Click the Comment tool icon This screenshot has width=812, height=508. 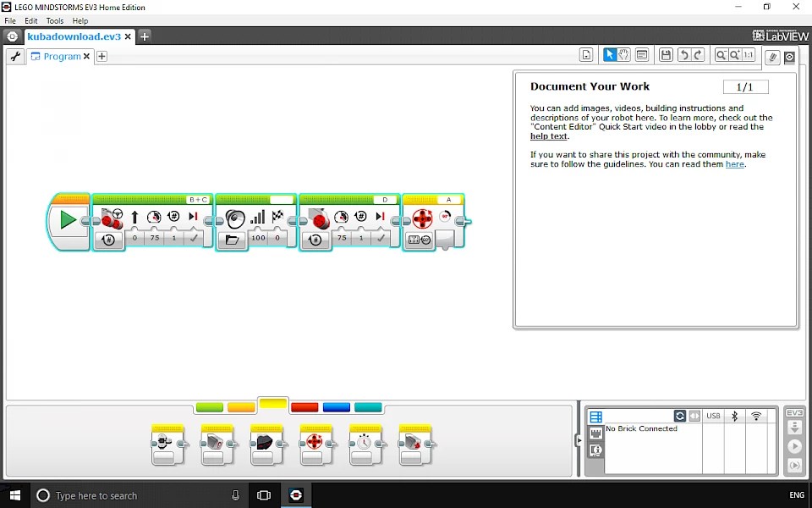[x=642, y=54]
